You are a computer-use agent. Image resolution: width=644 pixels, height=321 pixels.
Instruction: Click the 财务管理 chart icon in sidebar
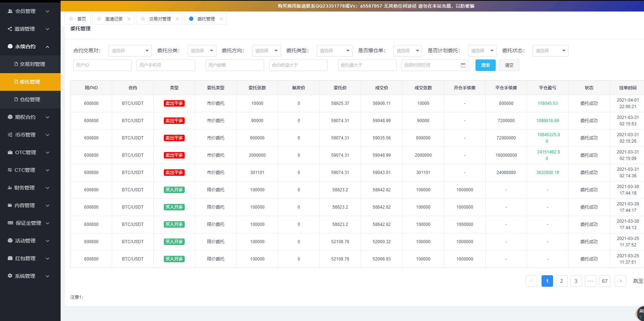tap(10, 188)
